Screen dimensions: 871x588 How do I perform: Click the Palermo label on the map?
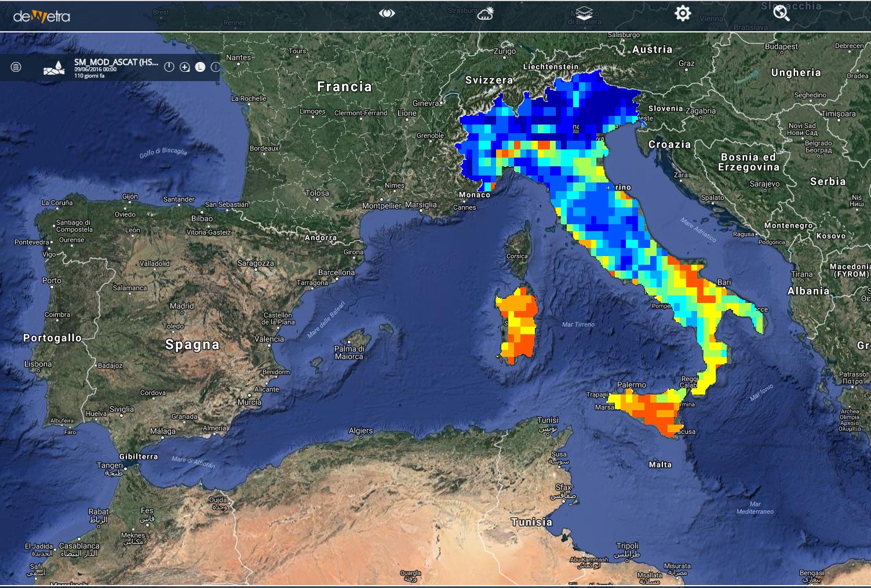click(x=632, y=385)
